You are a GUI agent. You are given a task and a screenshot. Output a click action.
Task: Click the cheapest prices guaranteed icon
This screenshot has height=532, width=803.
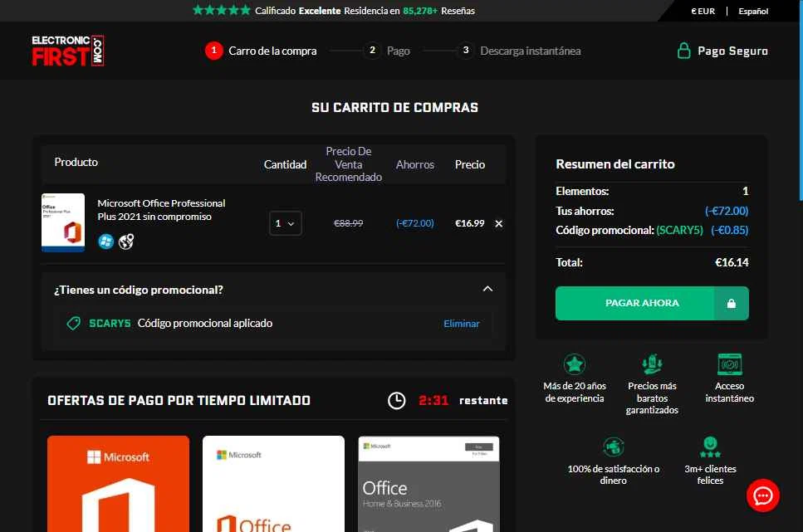pos(652,364)
